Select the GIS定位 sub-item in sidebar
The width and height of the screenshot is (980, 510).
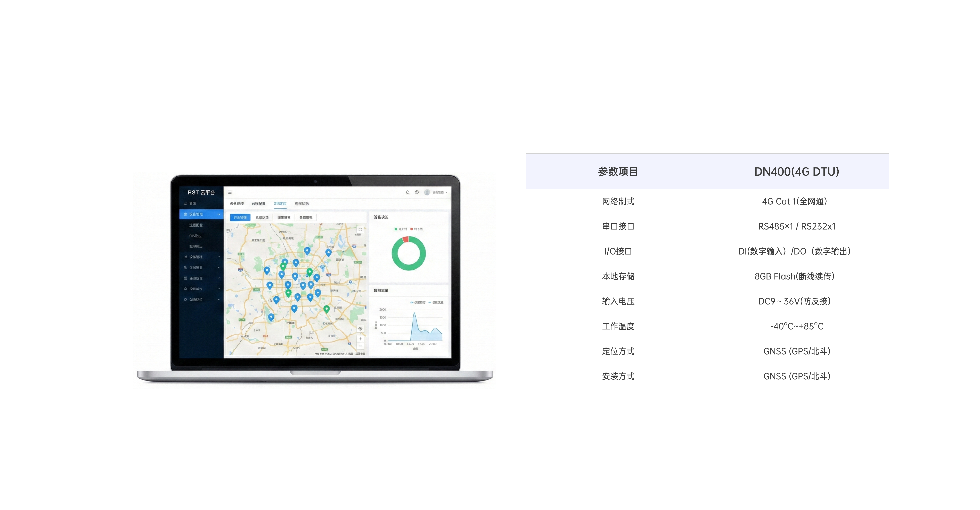195,236
